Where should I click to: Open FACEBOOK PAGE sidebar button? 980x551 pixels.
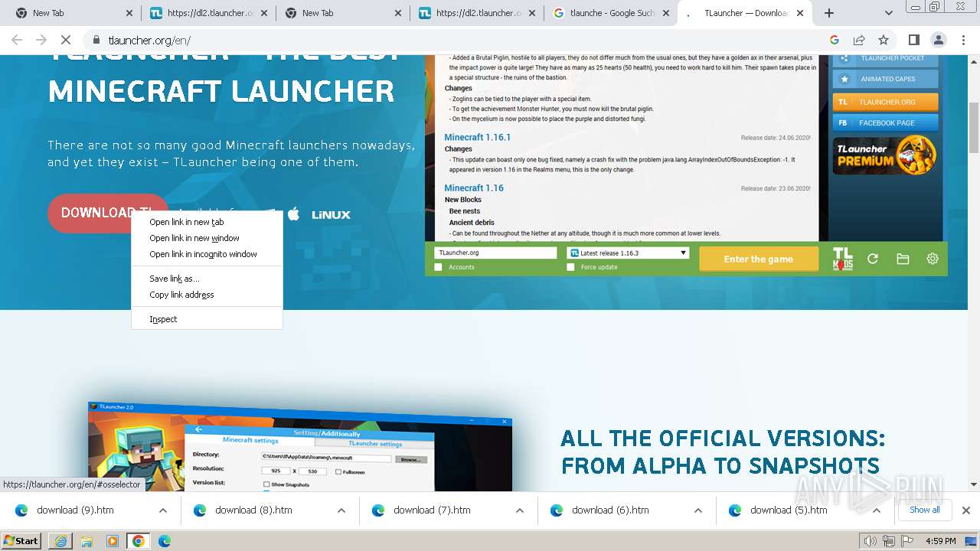(x=885, y=122)
